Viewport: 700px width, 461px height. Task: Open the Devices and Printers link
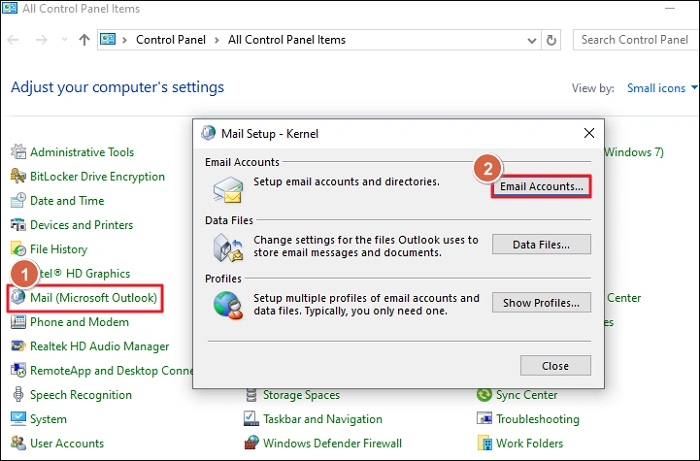pos(81,224)
